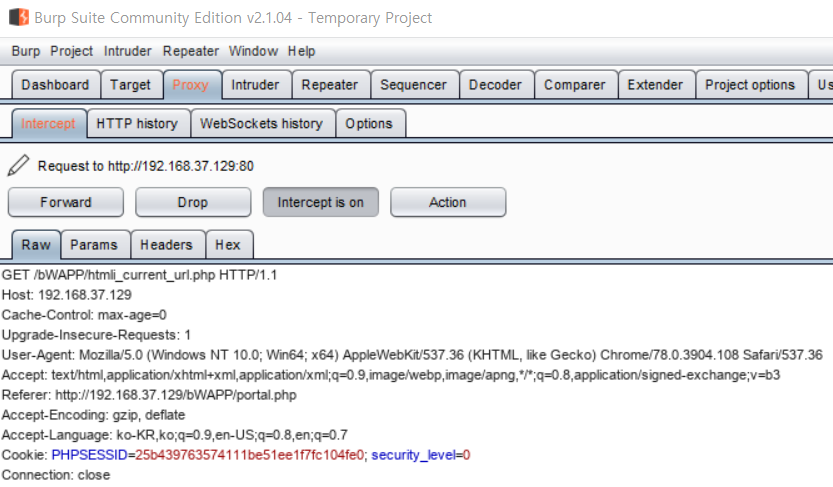Click the pencil edit icon beside request target
This screenshot has width=833, height=487.
point(18,165)
